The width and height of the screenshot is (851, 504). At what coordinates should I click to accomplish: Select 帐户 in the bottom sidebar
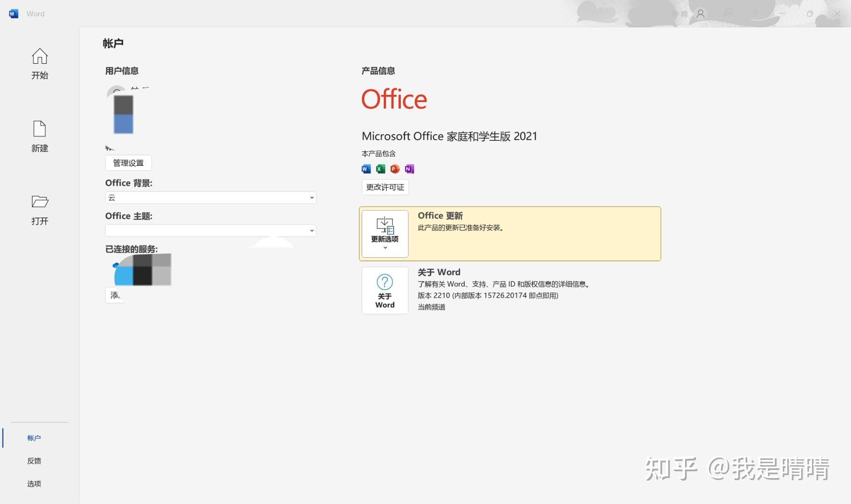(x=34, y=438)
